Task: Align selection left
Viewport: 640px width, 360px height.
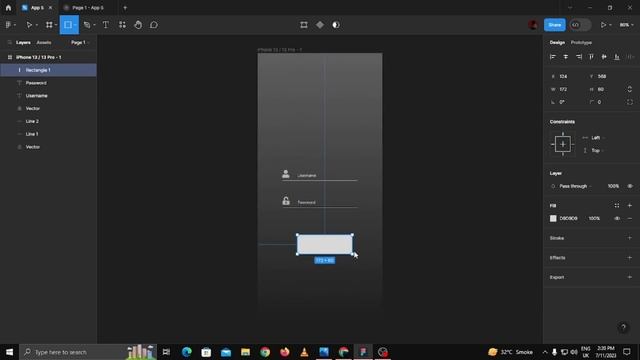Action: click(x=553, y=57)
